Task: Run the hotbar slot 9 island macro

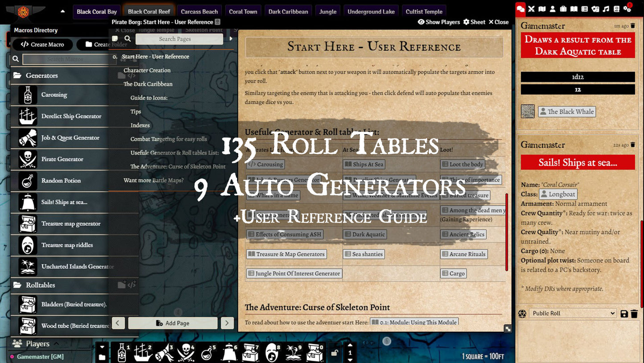Action: (x=294, y=352)
